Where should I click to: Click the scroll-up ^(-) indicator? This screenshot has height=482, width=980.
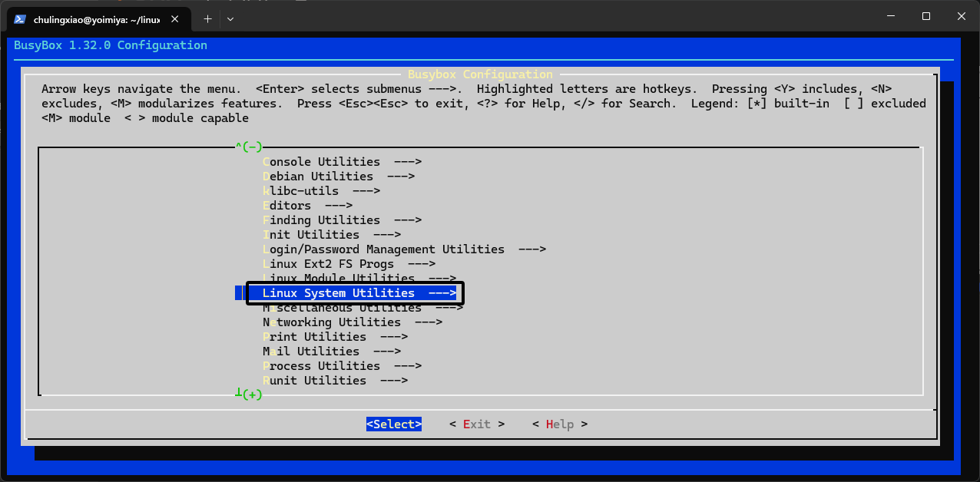tap(249, 146)
